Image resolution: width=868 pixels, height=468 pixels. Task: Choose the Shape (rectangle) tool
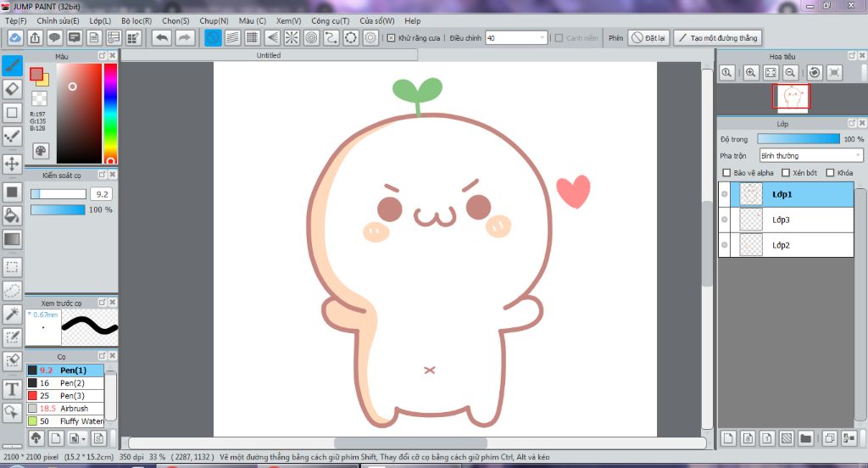pos(12,113)
